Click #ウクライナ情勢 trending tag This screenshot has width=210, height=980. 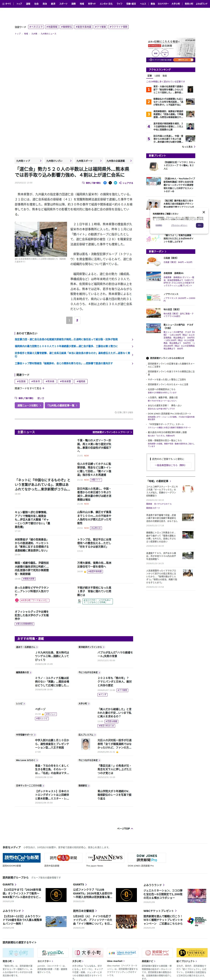pos(119,27)
